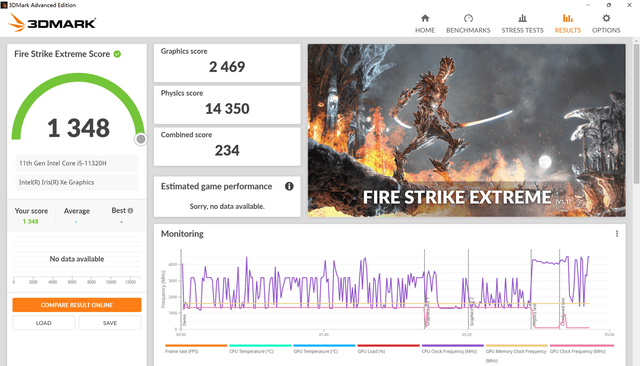Click Compare Result Online button

point(77,305)
